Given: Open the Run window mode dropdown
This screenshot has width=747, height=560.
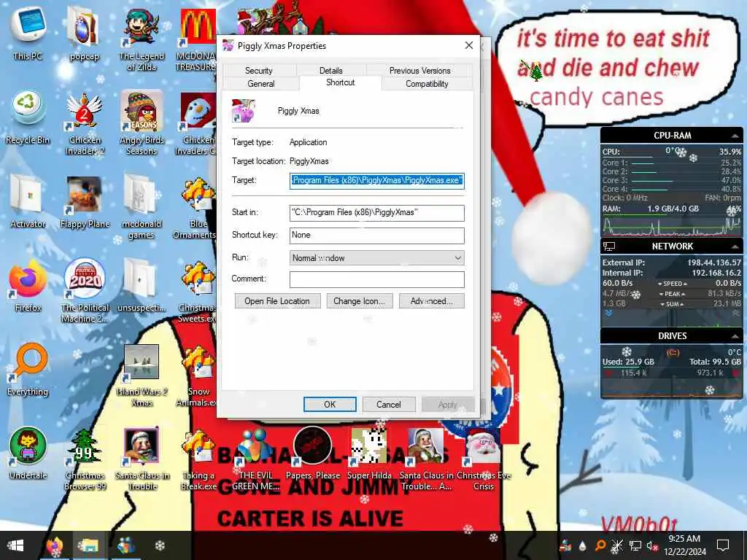Looking at the screenshot, I should pyautogui.click(x=377, y=257).
